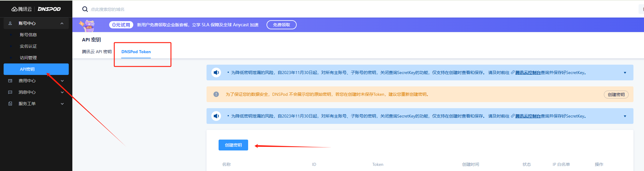Click the blue 创建密钥 button
This screenshot has width=644, height=171.
(x=233, y=145)
